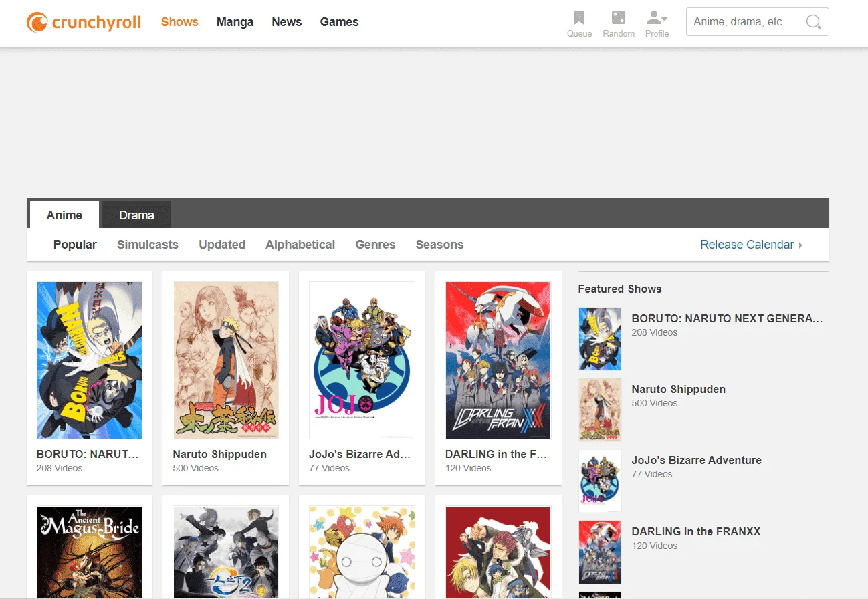Open the Games navigation item

pos(339,22)
